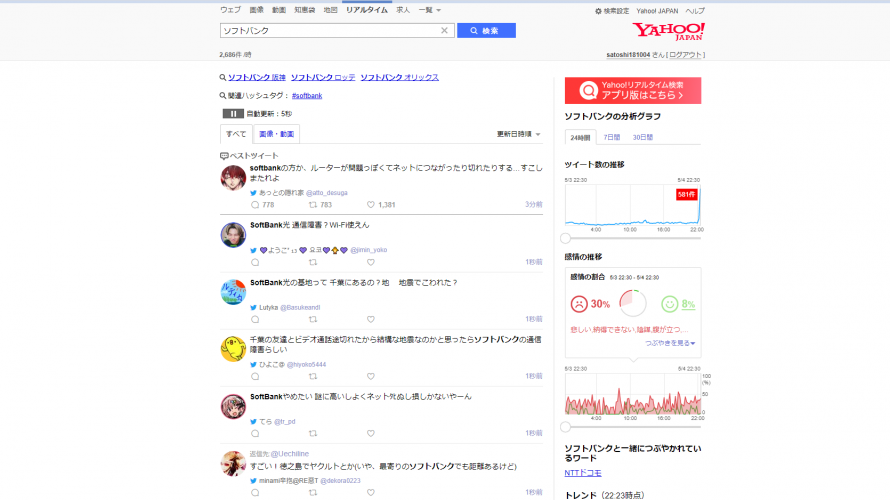This screenshot has height=500, width=890.
Task: Retweet the tr_pd tweet
Action: 313,434
